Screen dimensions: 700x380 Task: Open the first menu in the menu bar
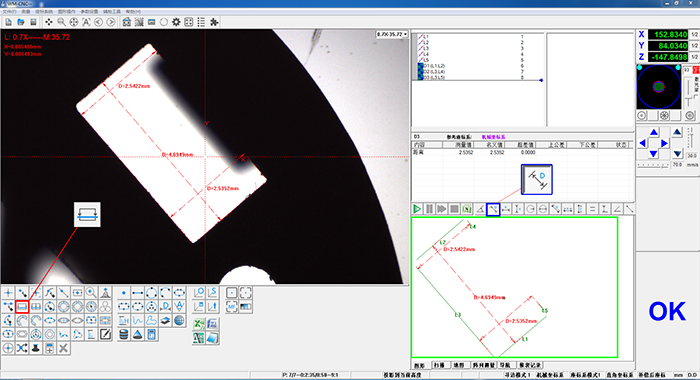(9, 11)
